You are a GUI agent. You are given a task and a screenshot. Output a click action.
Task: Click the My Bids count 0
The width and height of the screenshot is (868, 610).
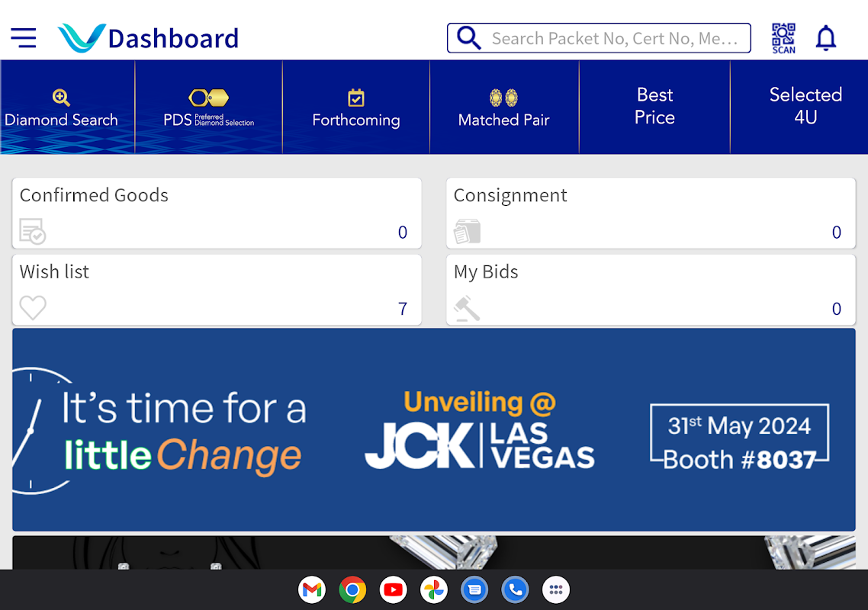[837, 309]
